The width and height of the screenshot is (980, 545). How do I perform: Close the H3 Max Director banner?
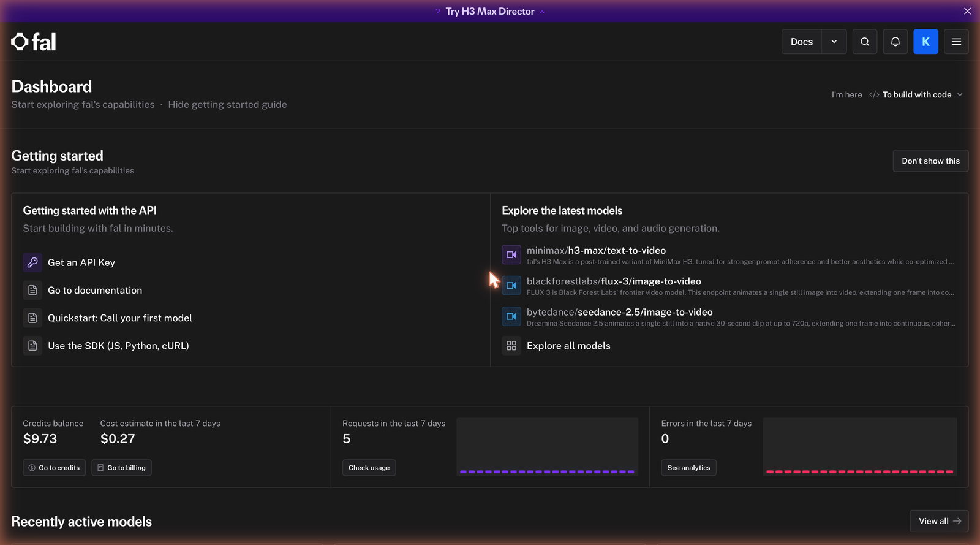[x=967, y=11]
